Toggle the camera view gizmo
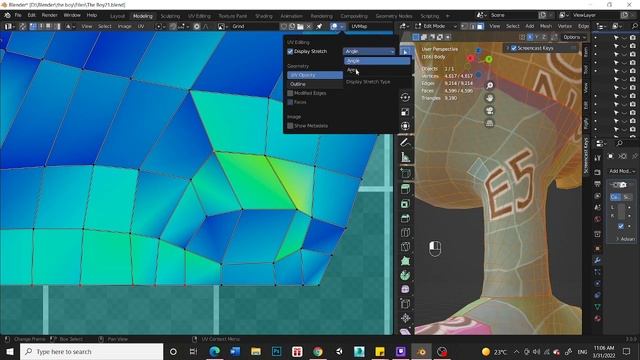 pos(489,111)
